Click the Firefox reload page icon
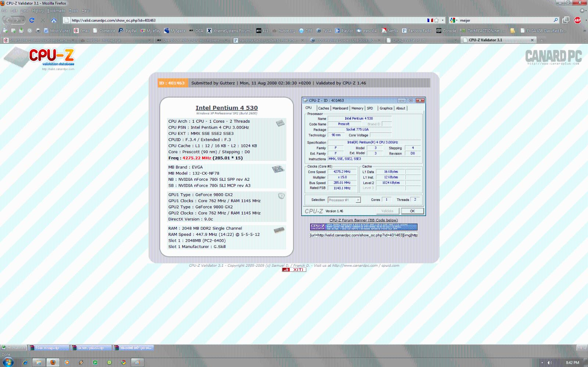This screenshot has width=588, height=367. [32, 20]
